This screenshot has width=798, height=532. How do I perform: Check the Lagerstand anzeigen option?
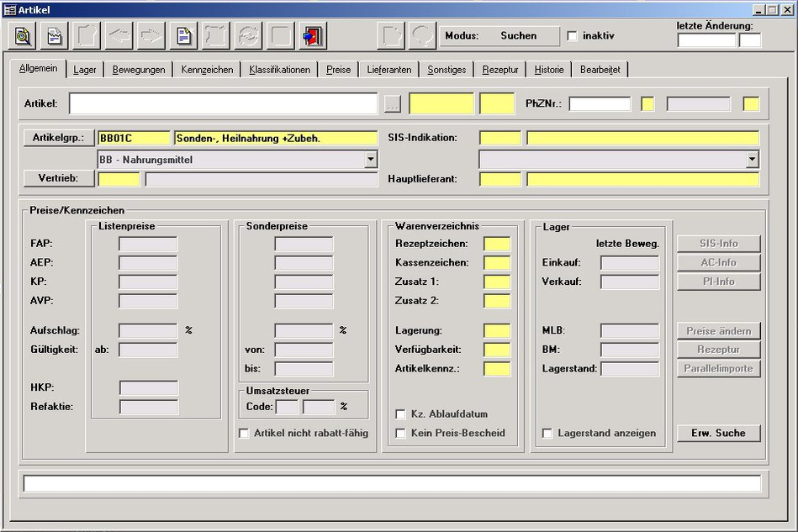547,434
